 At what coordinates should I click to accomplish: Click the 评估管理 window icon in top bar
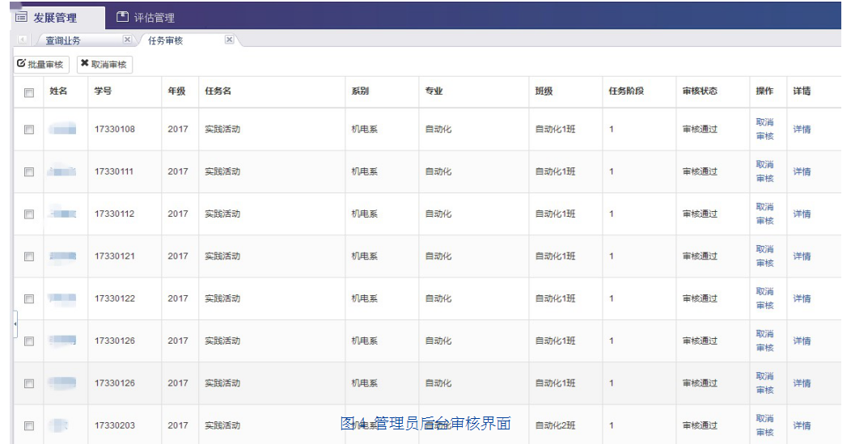(x=122, y=17)
